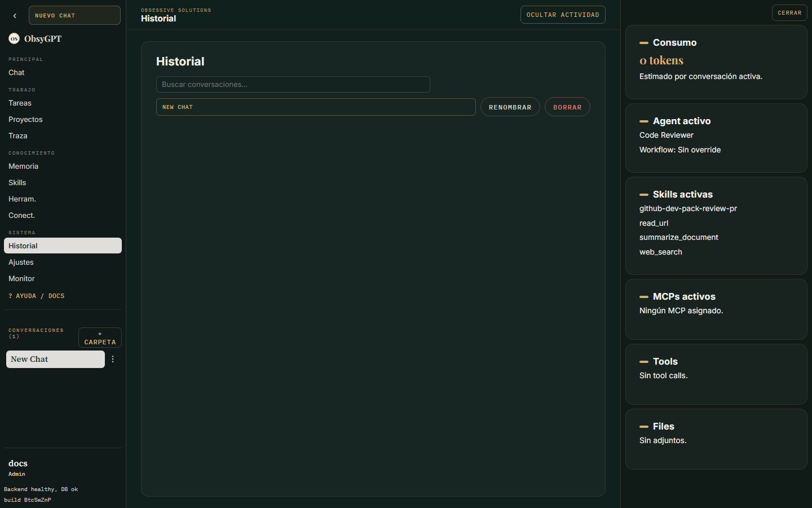Select the NEW CHAT row in Historial
The width and height of the screenshot is (812, 508).
click(316, 107)
